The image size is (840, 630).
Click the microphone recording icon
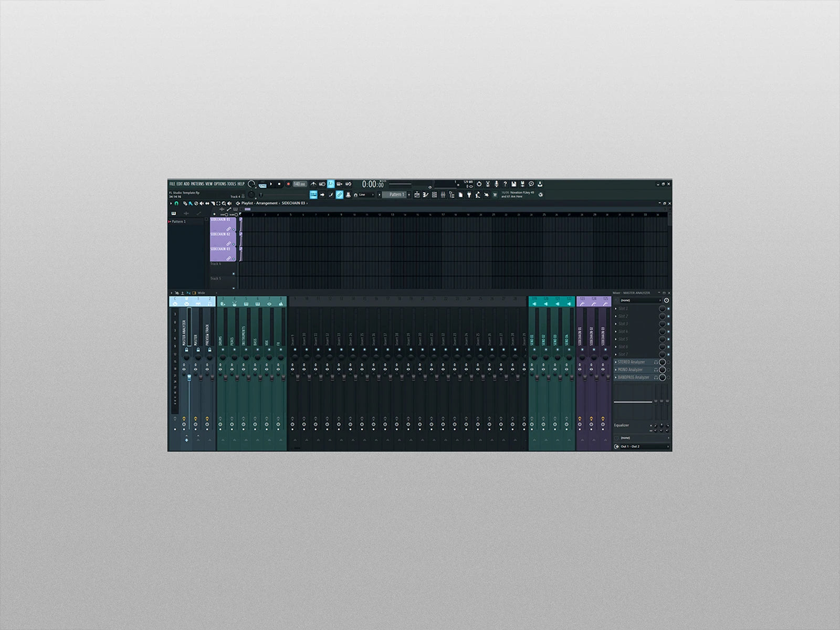tap(497, 184)
